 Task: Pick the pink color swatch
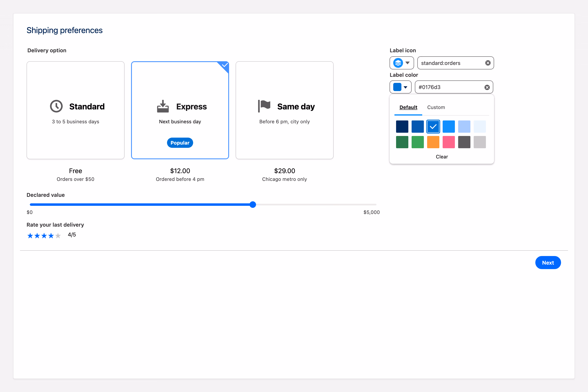pyautogui.click(x=449, y=142)
